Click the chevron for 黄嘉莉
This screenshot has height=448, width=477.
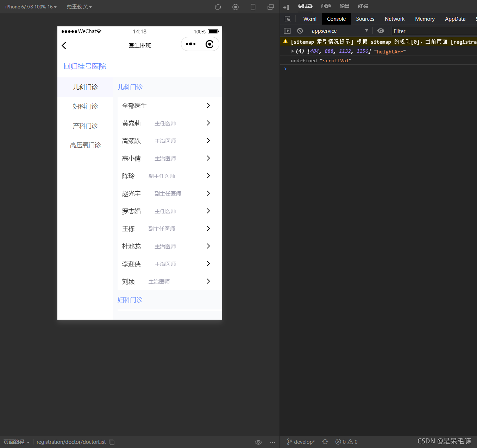pyautogui.click(x=208, y=123)
